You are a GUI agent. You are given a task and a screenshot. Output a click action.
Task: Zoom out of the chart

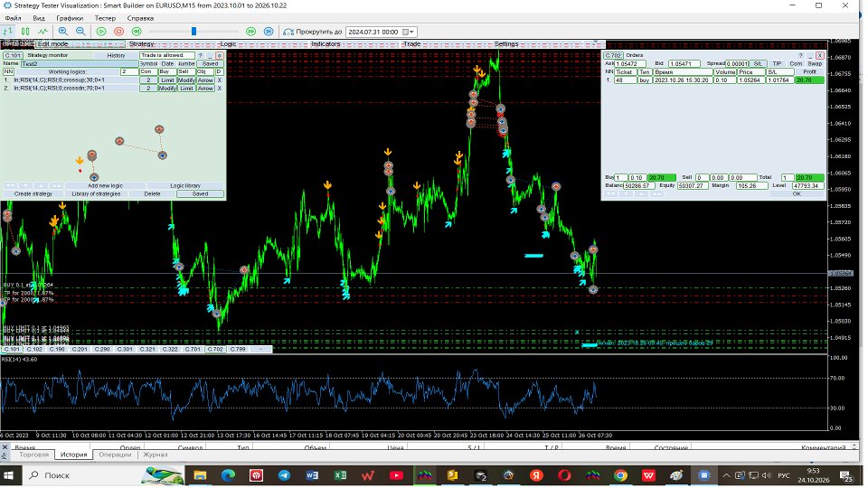pyautogui.click(x=80, y=32)
